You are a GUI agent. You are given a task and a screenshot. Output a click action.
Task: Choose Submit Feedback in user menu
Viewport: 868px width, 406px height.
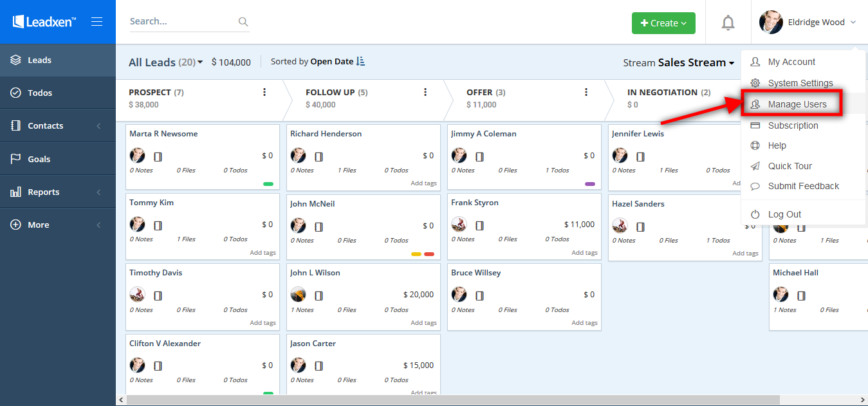[x=803, y=186]
